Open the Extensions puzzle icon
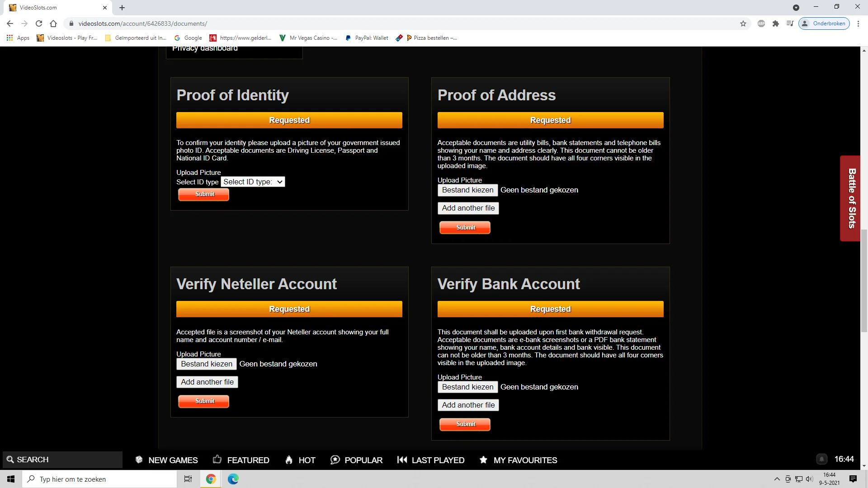This screenshot has height=488, width=868. [x=776, y=23]
